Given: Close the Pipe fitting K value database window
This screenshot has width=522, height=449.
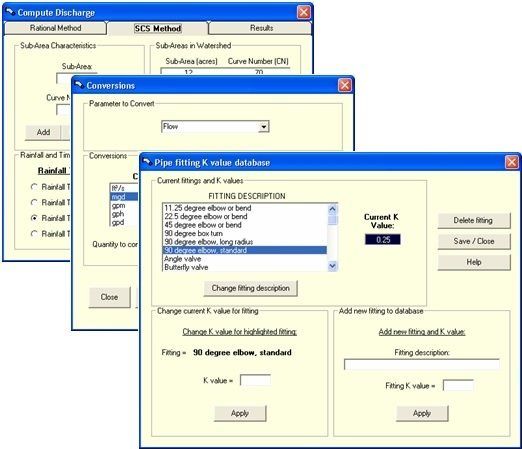Looking at the screenshot, I should (511, 163).
